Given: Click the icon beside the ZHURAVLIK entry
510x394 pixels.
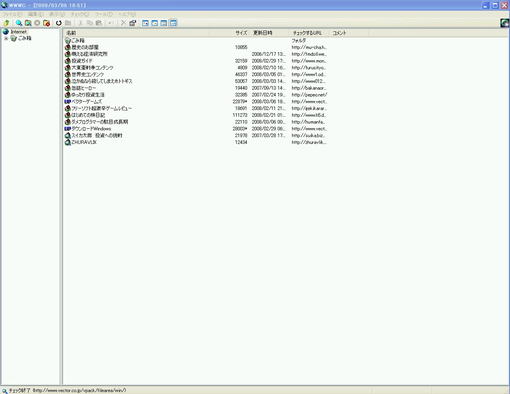Looking at the screenshot, I should (68, 142).
